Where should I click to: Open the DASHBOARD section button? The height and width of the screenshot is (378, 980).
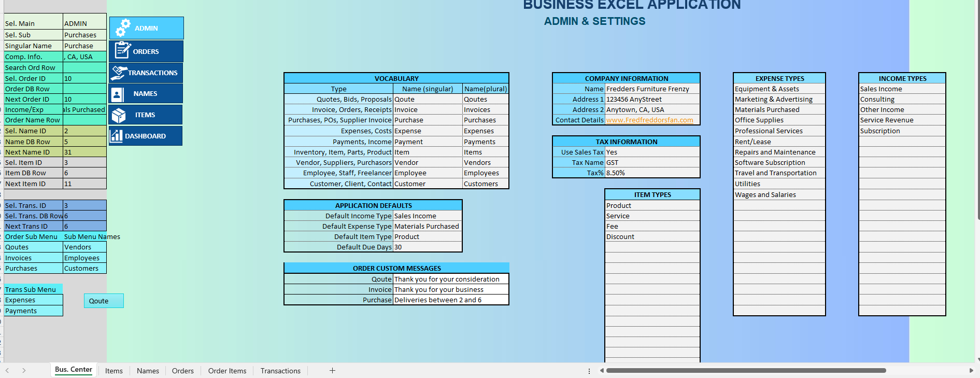pos(146,136)
